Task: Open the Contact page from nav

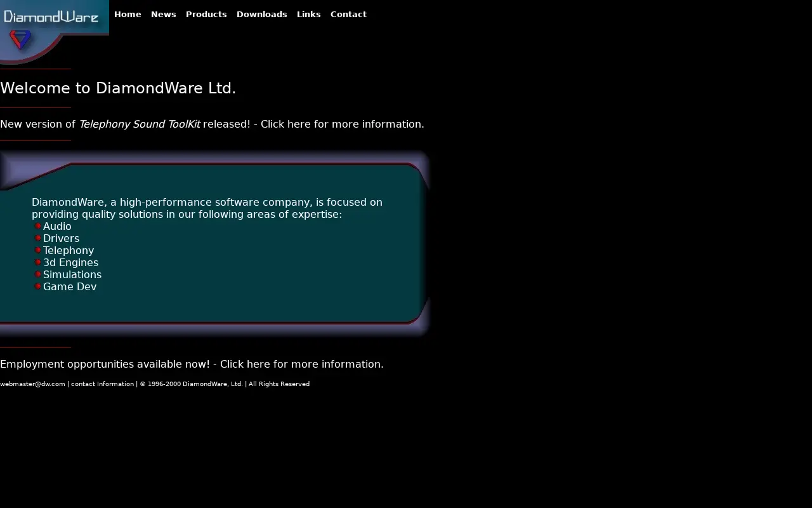Action: [x=348, y=14]
